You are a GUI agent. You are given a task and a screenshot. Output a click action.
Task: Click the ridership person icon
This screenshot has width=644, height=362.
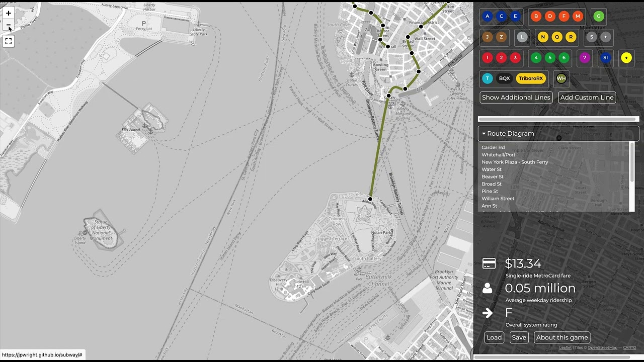point(487,288)
